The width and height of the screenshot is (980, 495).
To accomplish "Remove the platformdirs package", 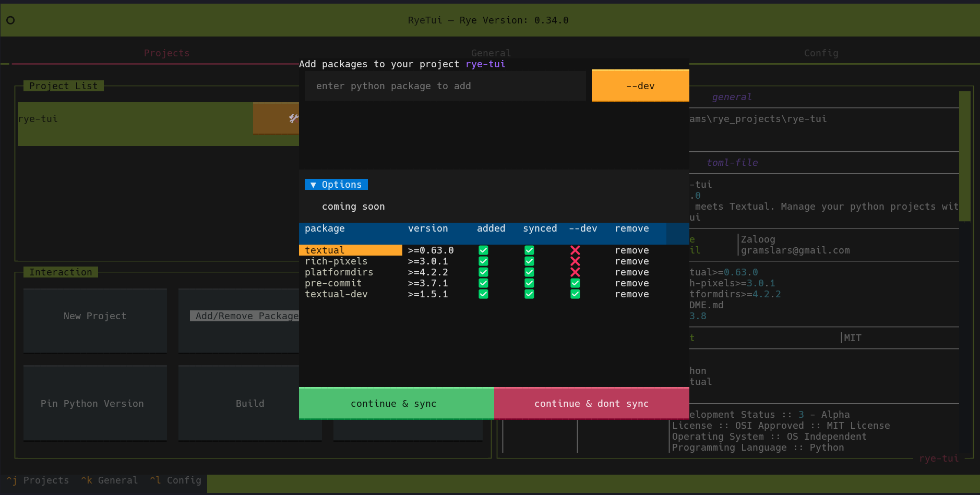I will click(x=632, y=272).
